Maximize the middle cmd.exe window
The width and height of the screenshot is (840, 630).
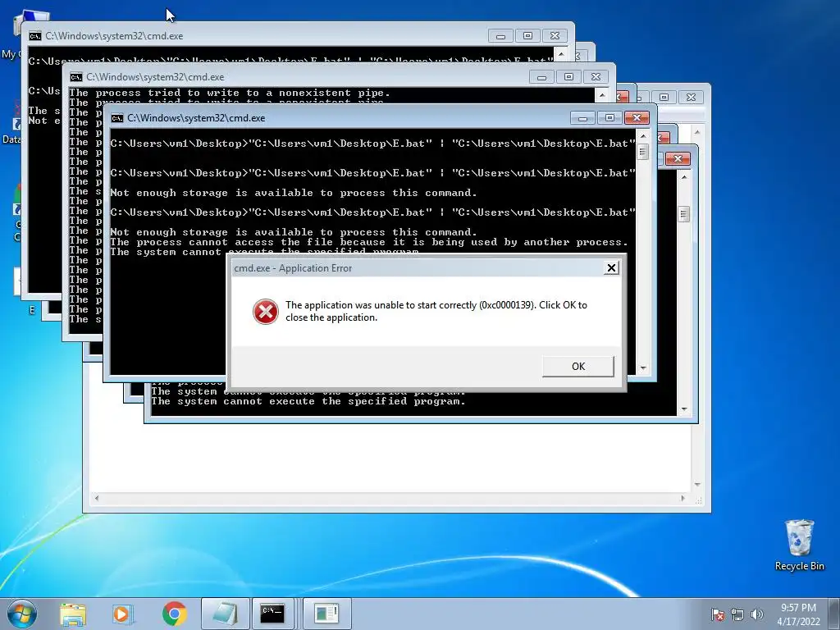[x=569, y=77]
